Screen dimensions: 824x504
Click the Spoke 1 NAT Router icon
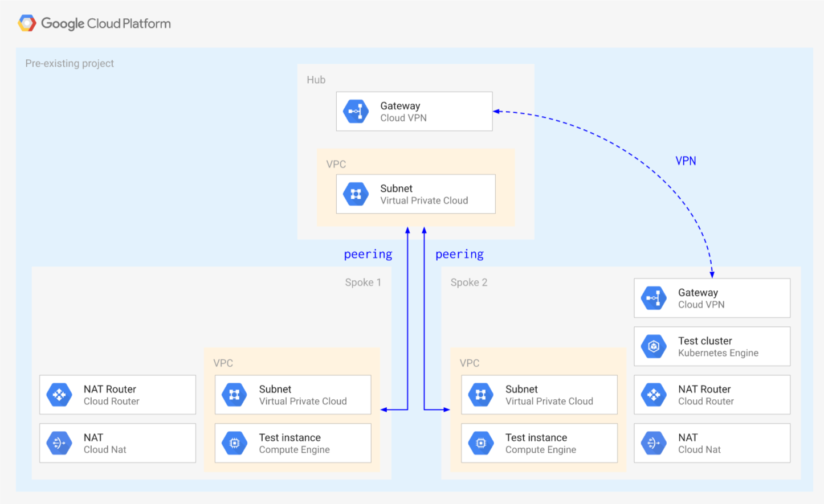(x=59, y=395)
